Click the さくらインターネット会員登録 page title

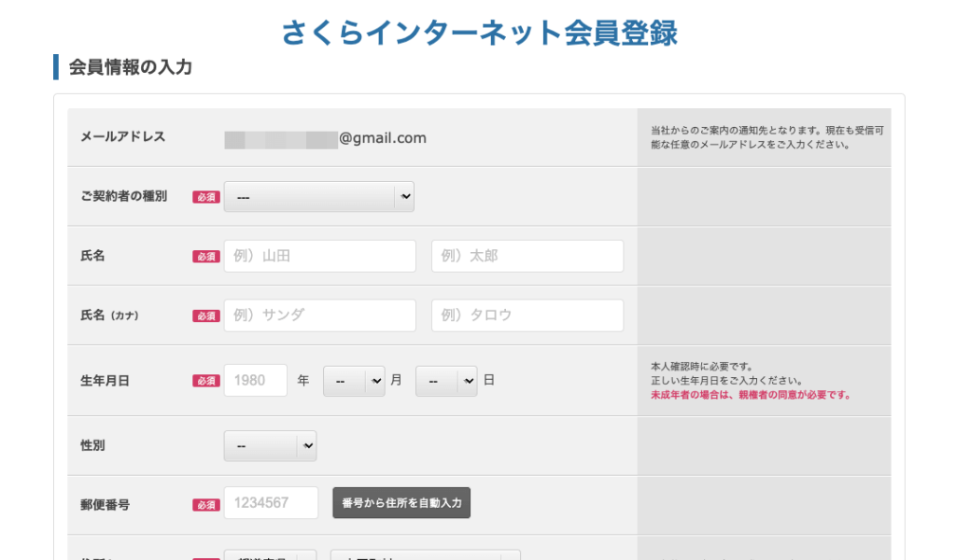click(479, 33)
